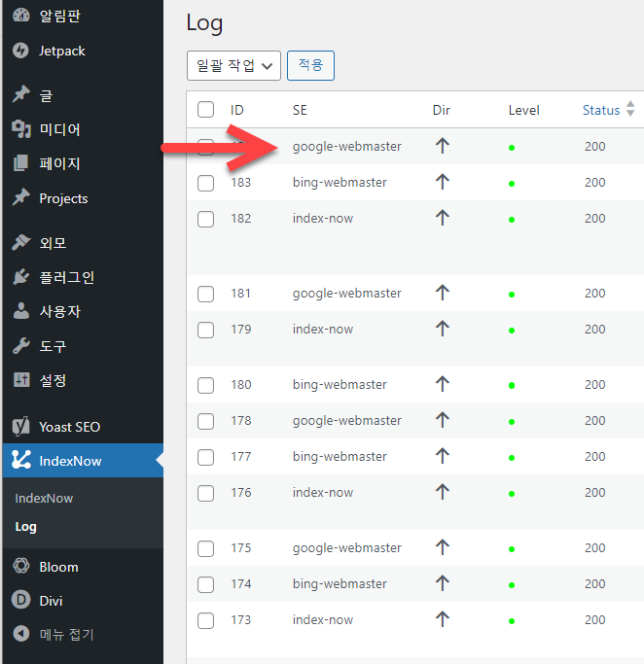
Task: Check the box for log entry 174
Action: click(205, 585)
